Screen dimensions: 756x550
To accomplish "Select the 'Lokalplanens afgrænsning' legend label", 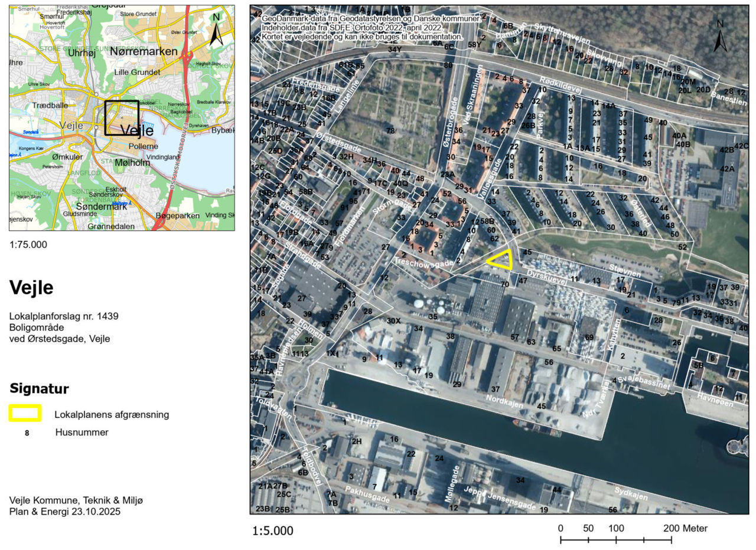I will 112,414.
